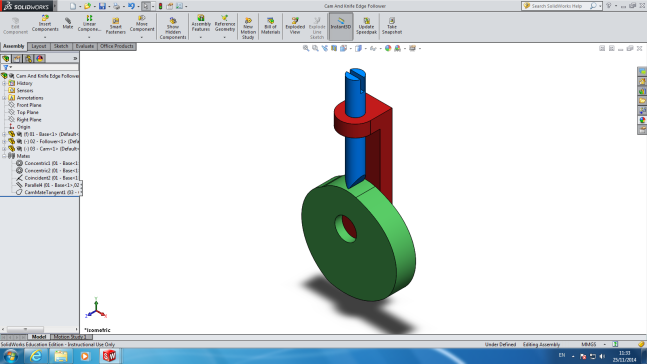Image resolution: width=647 pixels, height=364 pixels.
Task: Open Reference Geometry dropdown arrow
Action: (225, 37)
